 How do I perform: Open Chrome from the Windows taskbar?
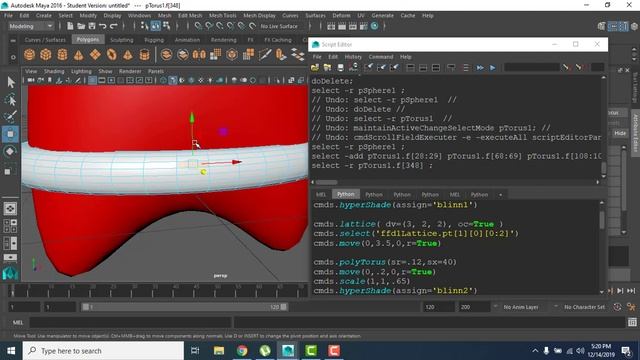[x=242, y=351]
